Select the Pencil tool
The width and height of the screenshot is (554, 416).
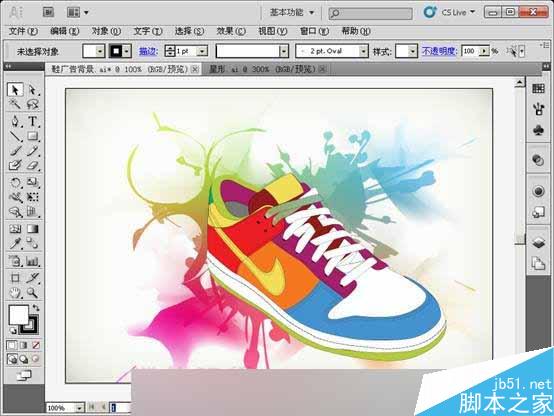coord(33,151)
